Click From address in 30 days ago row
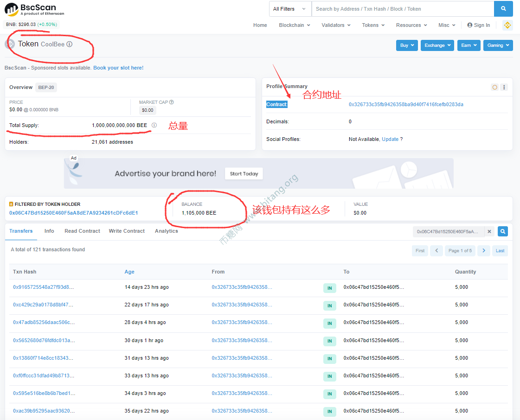This screenshot has height=420, width=520. [x=242, y=340]
